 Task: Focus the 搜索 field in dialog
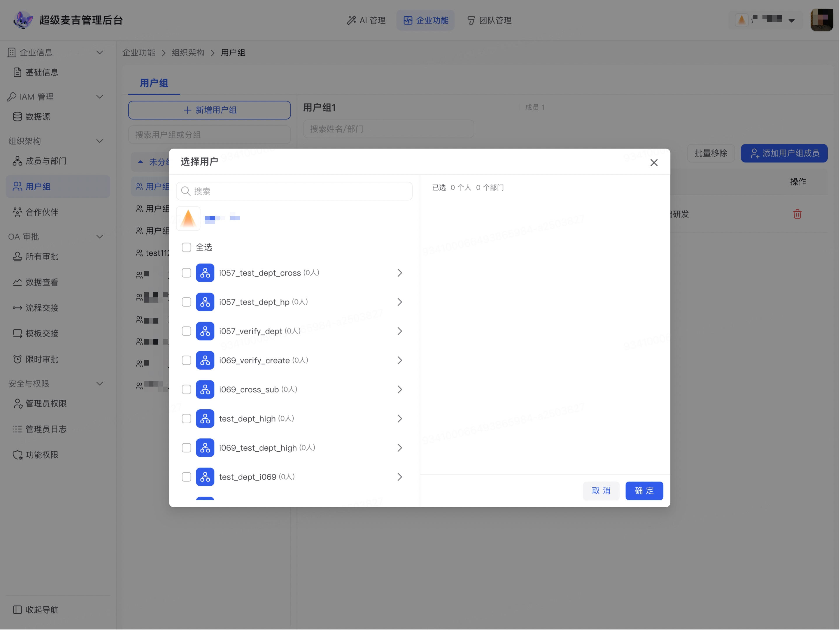click(x=294, y=191)
